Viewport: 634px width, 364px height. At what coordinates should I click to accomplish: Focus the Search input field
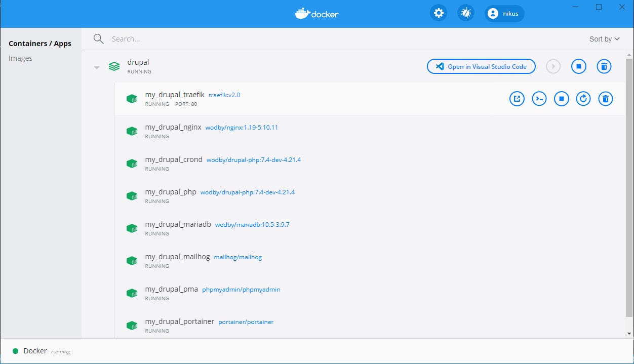coord(344,39)
